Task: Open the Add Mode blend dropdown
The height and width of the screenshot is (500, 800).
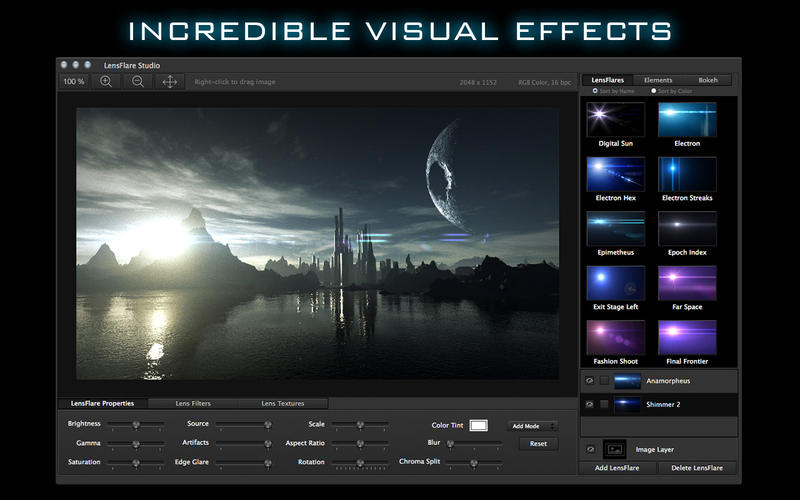Action: click(x=532, y=426)
